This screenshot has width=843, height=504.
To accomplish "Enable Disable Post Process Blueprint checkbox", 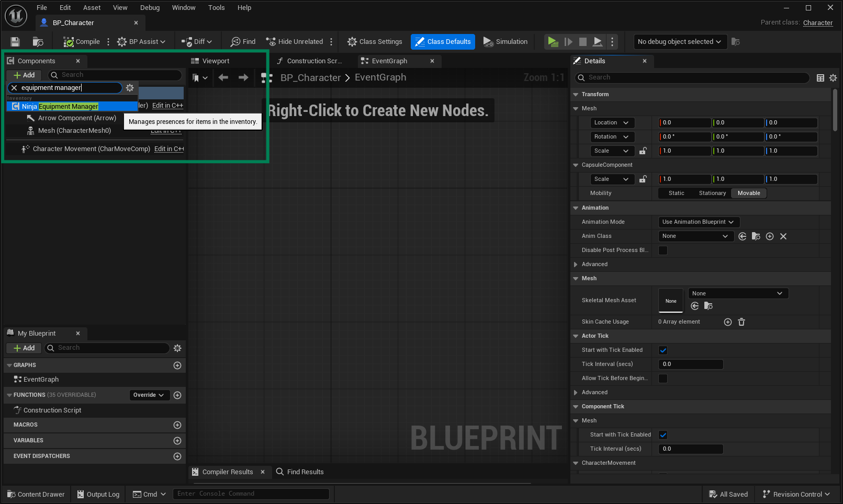I will click(x=663, y=250).
